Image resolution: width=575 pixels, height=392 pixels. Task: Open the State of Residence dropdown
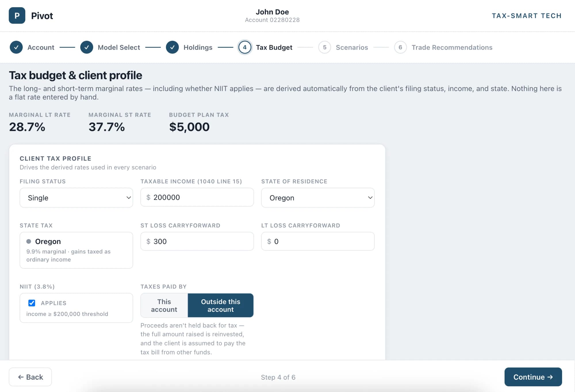tap(318, 198)
